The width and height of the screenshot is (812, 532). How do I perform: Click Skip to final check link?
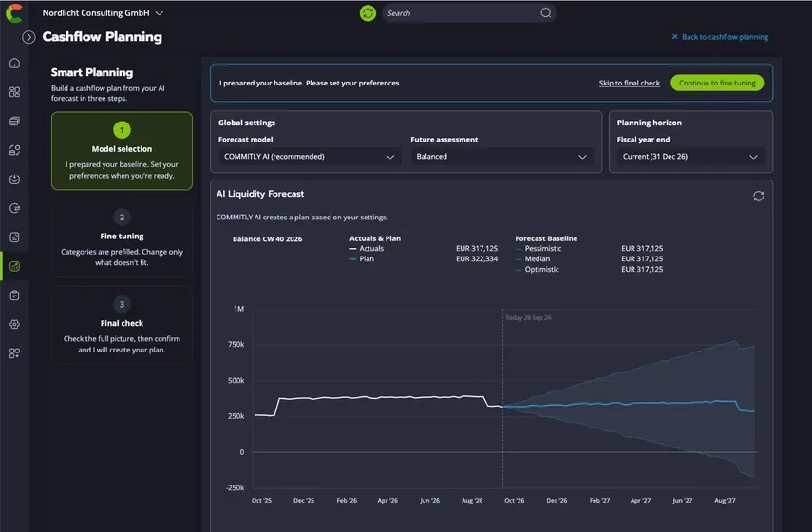coord(630,83)
